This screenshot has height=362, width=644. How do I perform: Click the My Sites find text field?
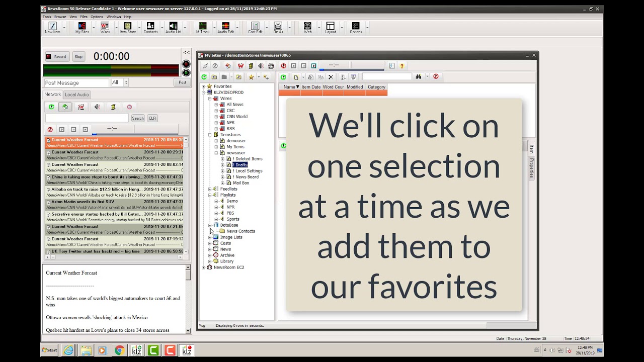click(387, 77)
